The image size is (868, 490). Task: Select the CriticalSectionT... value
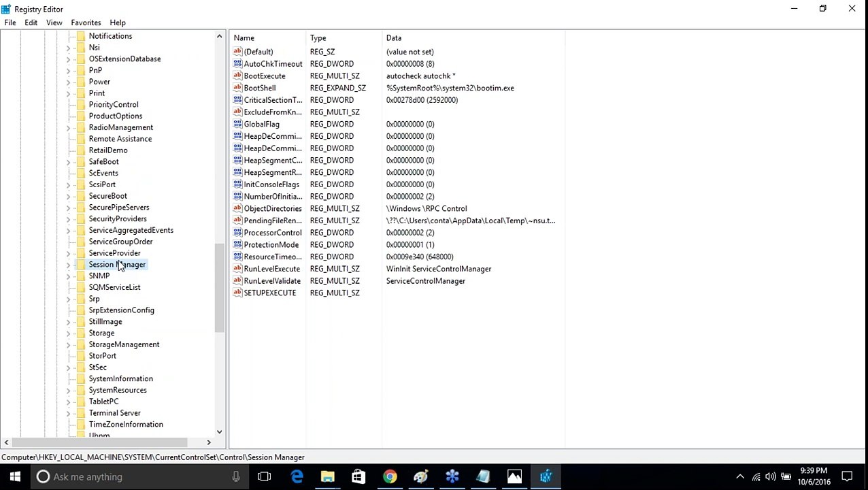[x=273, y=100]
